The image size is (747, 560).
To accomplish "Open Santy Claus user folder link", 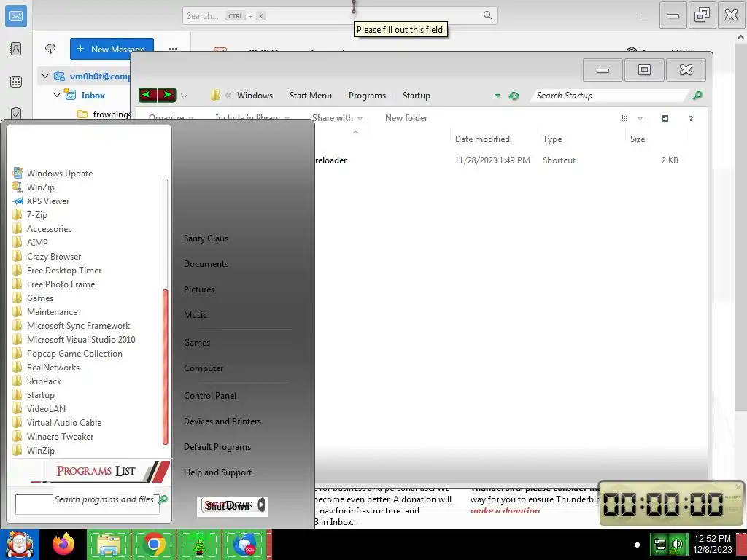I will pos(206,238).
